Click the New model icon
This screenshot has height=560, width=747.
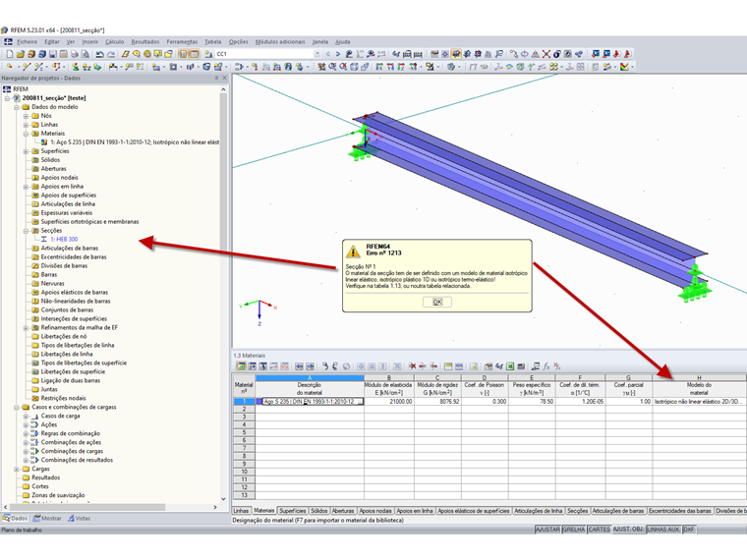point(10,54)
